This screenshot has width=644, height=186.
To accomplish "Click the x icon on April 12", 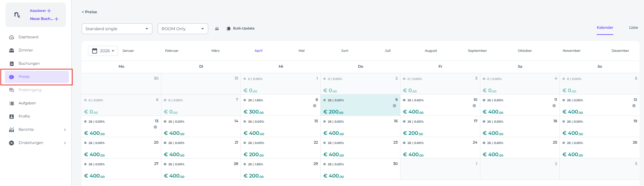I will pyautogui.click(x=634, y=106).
